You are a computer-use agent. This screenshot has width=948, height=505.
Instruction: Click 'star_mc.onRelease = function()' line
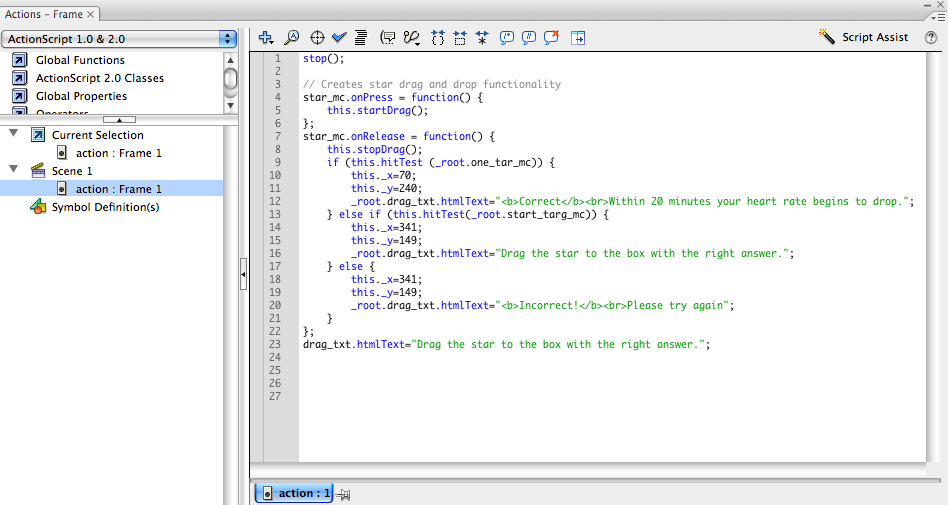pyautogui.click(x=398, y=136)
